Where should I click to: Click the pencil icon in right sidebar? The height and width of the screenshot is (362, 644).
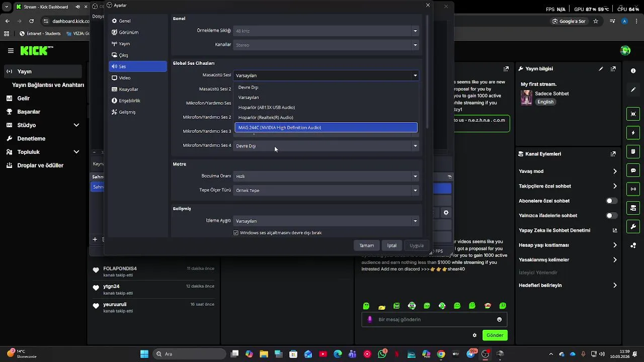click(x=633, y=89)
